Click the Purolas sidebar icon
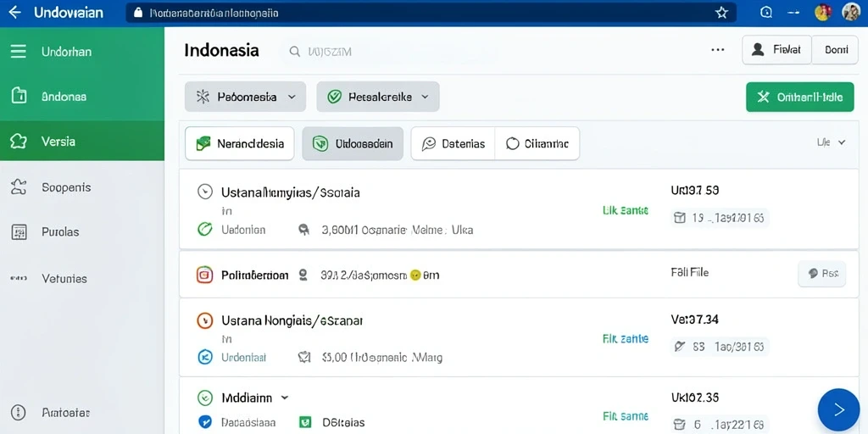The image size is (868, 434). coord(19,232)
